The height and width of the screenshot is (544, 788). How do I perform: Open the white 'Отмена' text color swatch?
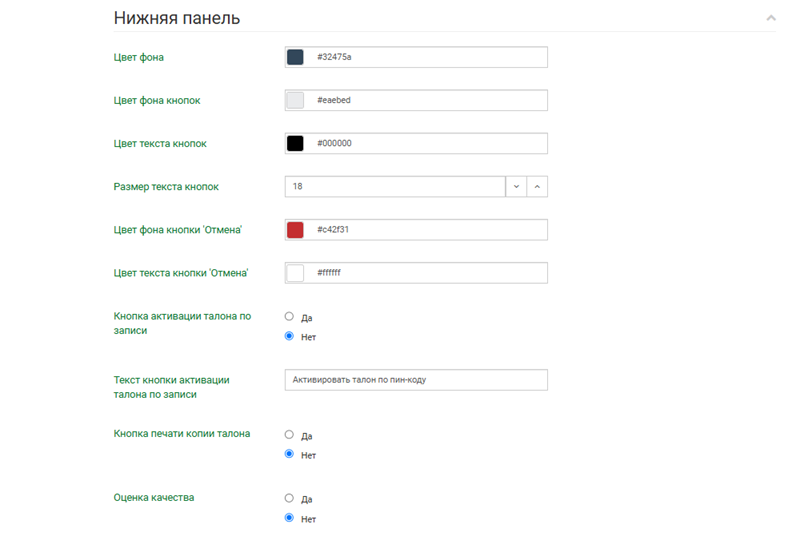(295, 273)
